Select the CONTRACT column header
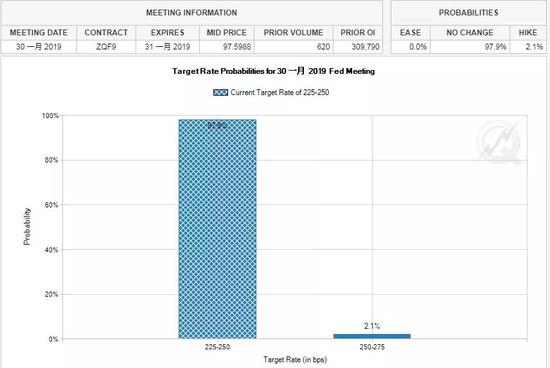This screenshot has width=550, height=368. 106,33
